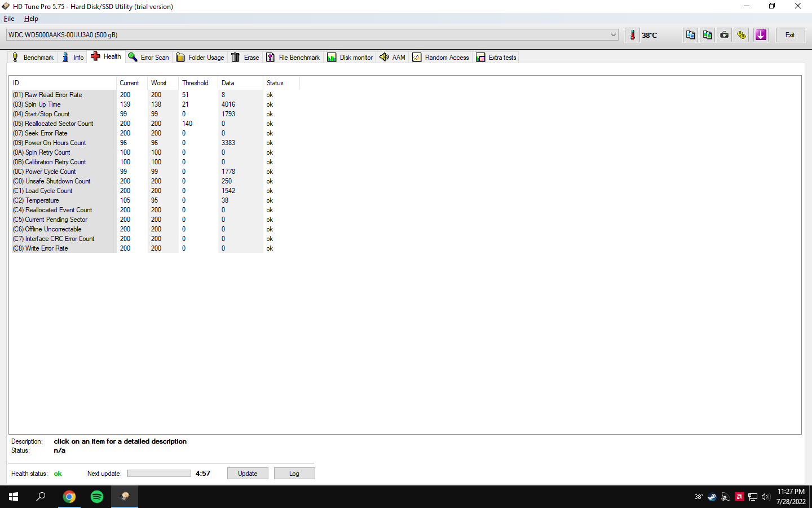Click the Exit button
The image size is (812, 508).
(x=790, y=35)
